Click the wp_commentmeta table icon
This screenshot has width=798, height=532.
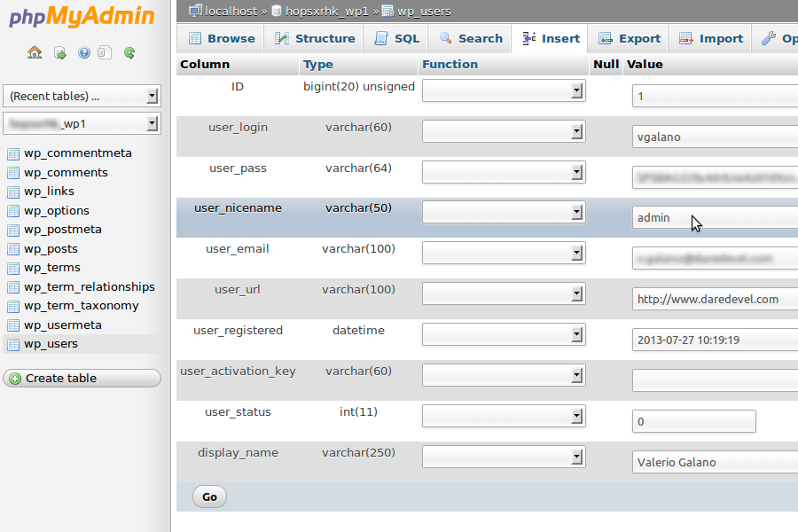(x=13, y=153)
